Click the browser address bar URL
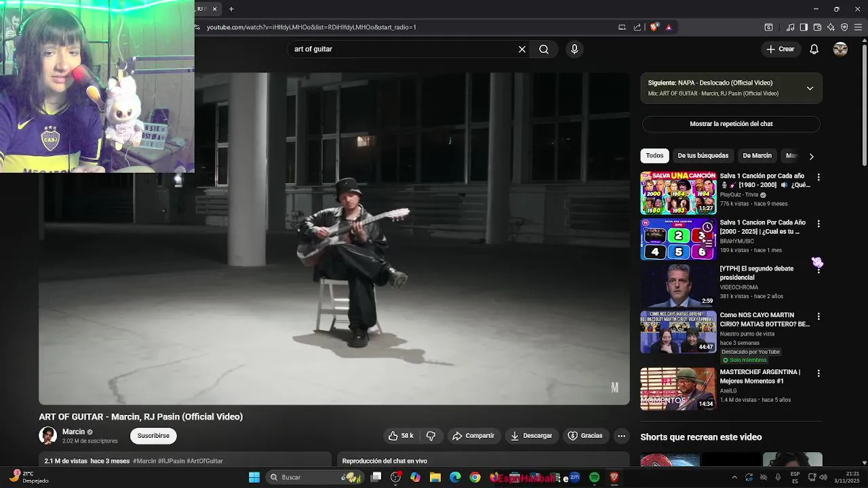This screenshot has height=488, width=868. 311,27
